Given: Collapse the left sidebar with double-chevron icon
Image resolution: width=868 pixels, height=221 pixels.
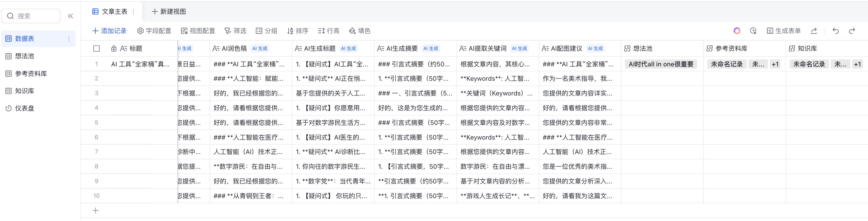Looking at the screenshot, I should point(71,16).
